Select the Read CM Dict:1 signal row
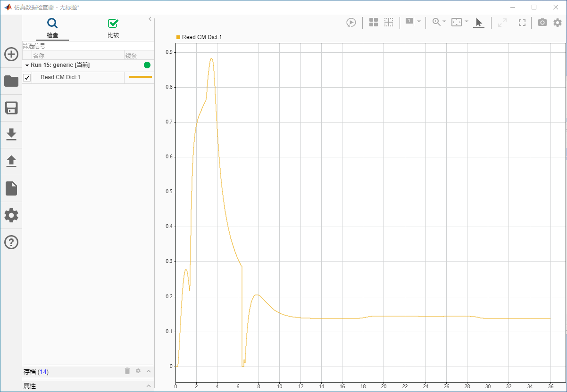Viewport: 567px width, 392px height. point(88,77)
